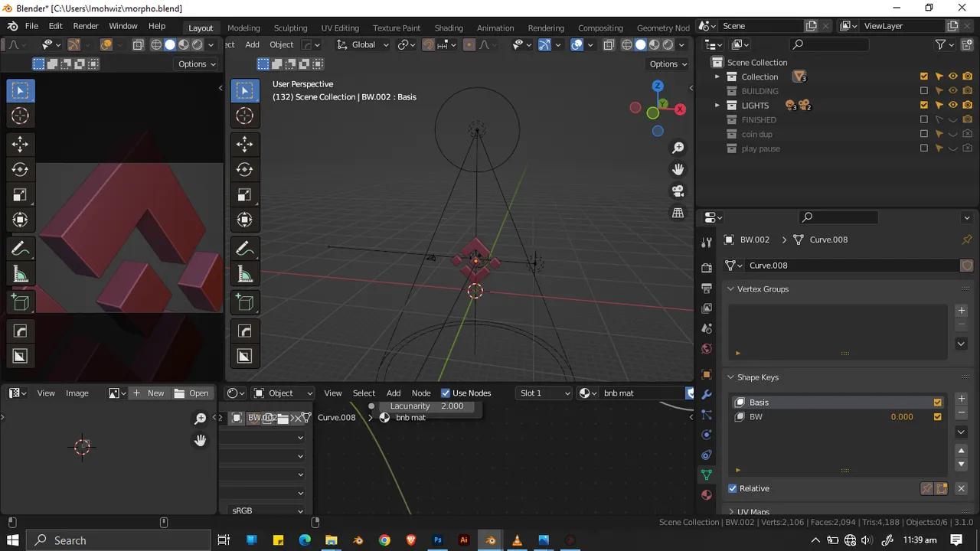Open the World properties tab
This screenshot has width=980, height=551.
[x=707, y=349]
